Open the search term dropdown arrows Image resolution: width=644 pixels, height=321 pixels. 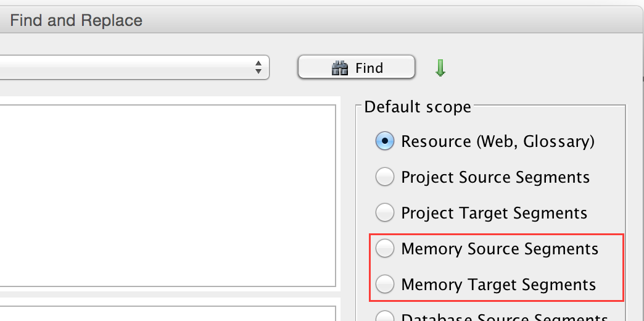259,67
